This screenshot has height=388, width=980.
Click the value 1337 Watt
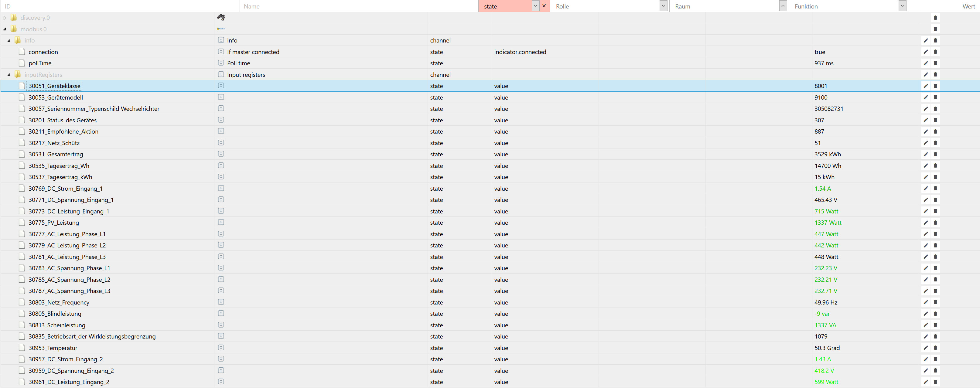point(828,223)
